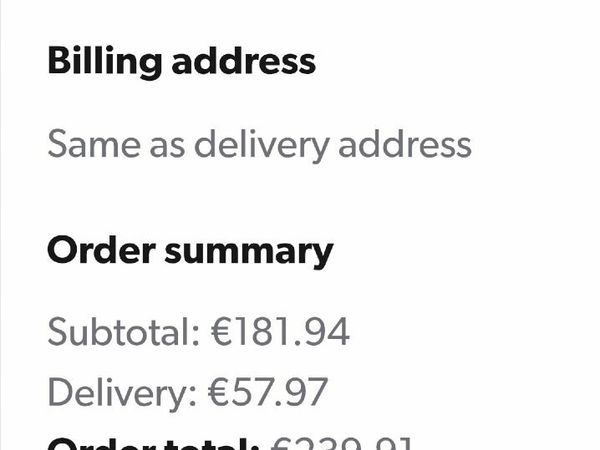This screenshot has width=600, height=450.
Task: Click the €239.91 order total amount
Action: pos(342,444)
